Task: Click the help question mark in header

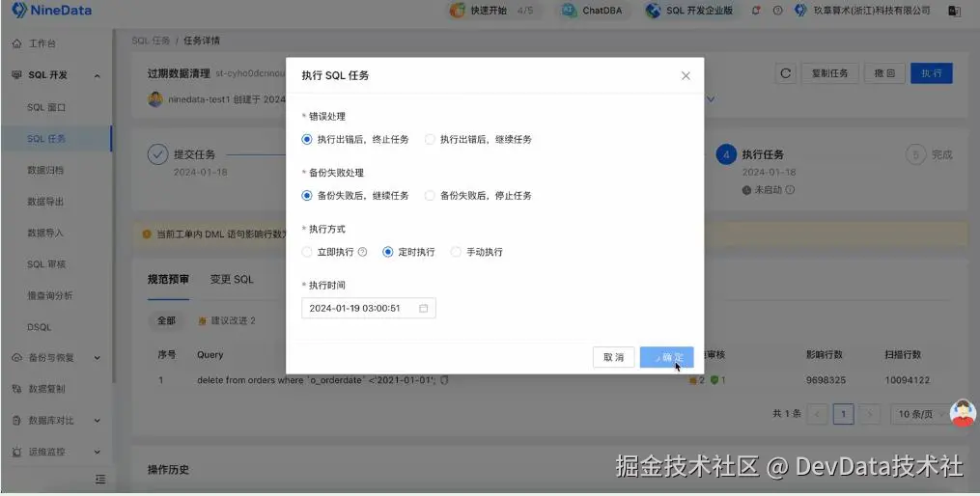Action: pyautogui.click(x=777, y=11)
